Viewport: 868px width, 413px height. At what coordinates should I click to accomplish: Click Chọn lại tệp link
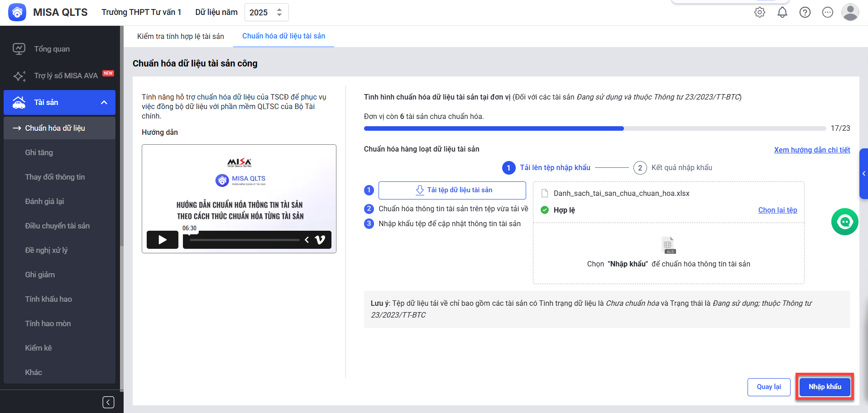click(x=777, y=210)
